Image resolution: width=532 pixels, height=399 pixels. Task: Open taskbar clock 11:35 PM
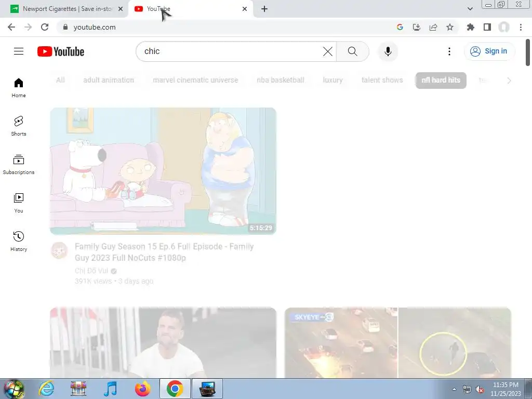[505, 389]
